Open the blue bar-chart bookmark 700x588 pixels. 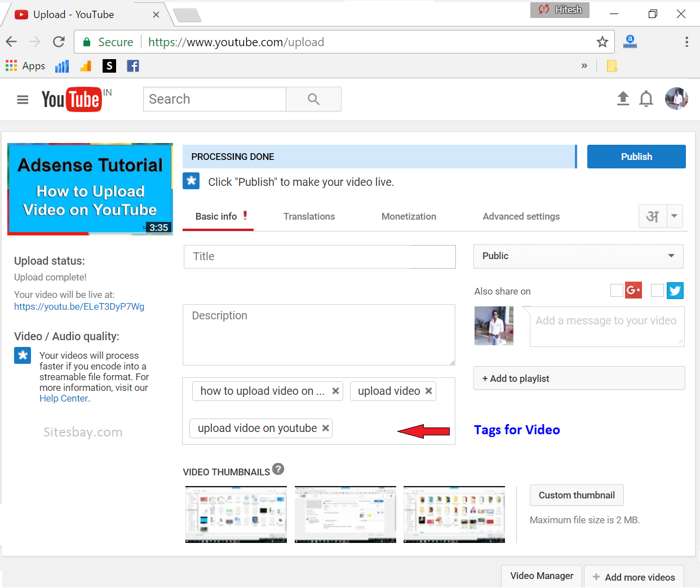(x=62, y=66)
